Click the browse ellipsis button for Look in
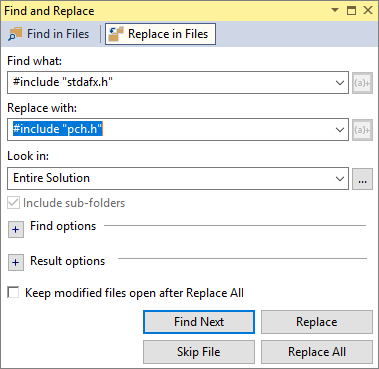Screen dimensions: 379x369 coord(362,179)
